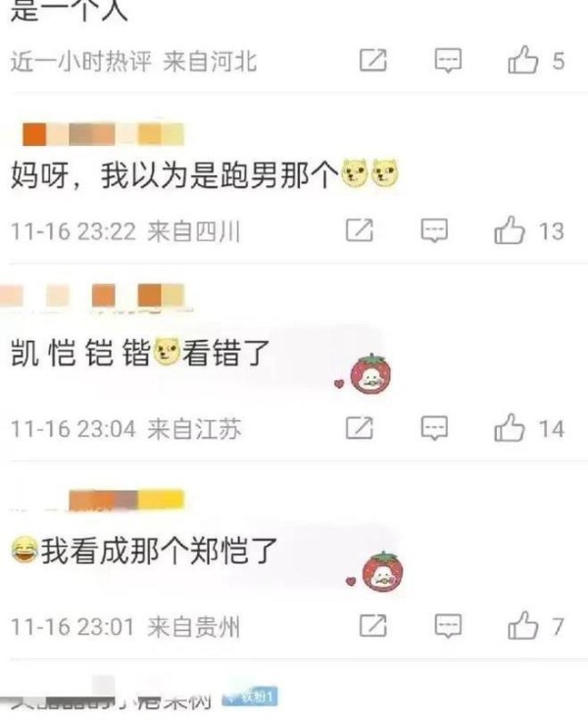Open replies on the 来自河北 comment
This screenshot has width=588, height=720.
click(448, 60)
